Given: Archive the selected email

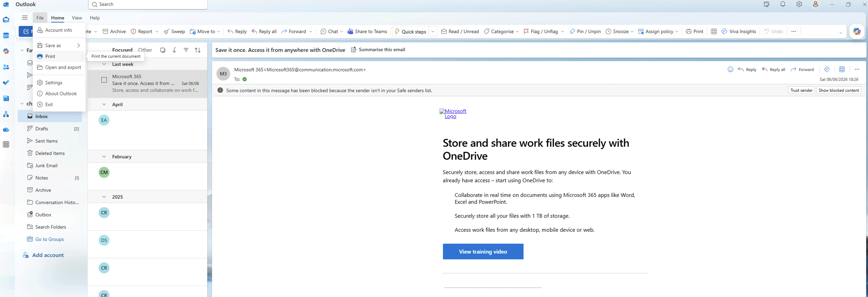Looking at the screenshot, I should point(114,31).
